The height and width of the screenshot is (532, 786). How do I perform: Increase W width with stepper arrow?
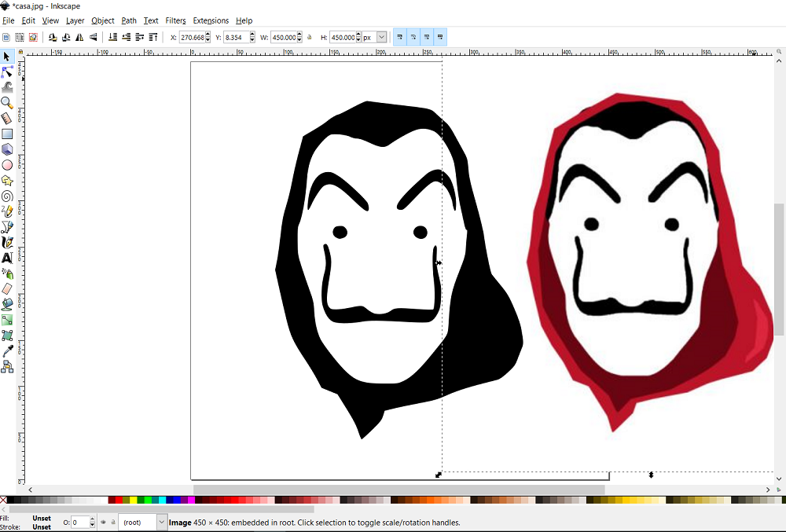click(x=299, y=35)
